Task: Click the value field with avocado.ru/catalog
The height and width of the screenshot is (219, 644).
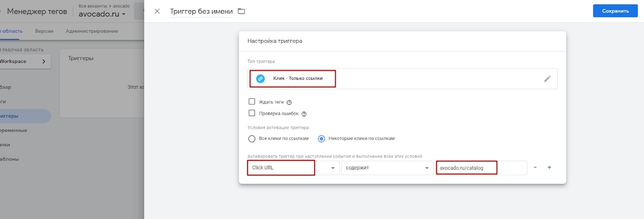Action: tap(481, 168)
